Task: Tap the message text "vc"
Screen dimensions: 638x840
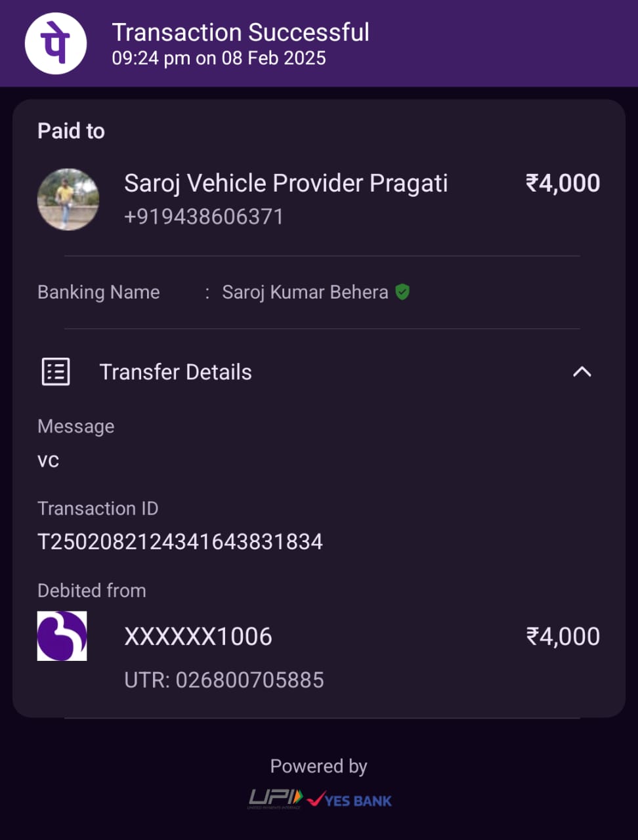Action: coord(48,460)
